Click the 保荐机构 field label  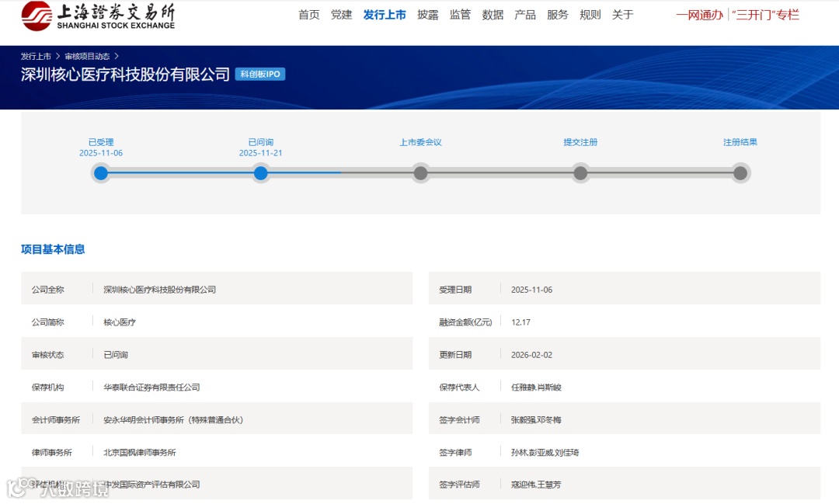(x=47, y=388)
